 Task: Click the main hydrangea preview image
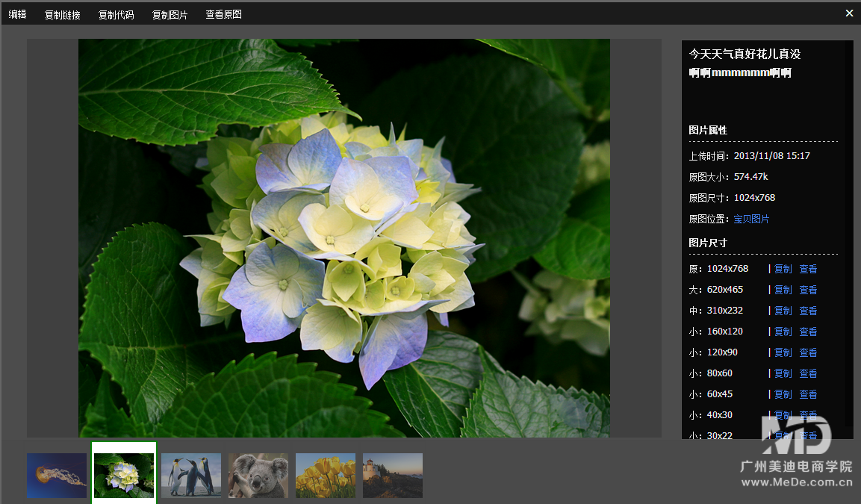(x=344, y=237)
